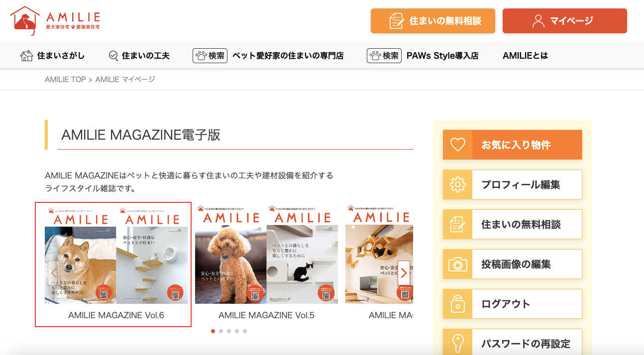Click the gear icon for プロフィール編集

457,184
